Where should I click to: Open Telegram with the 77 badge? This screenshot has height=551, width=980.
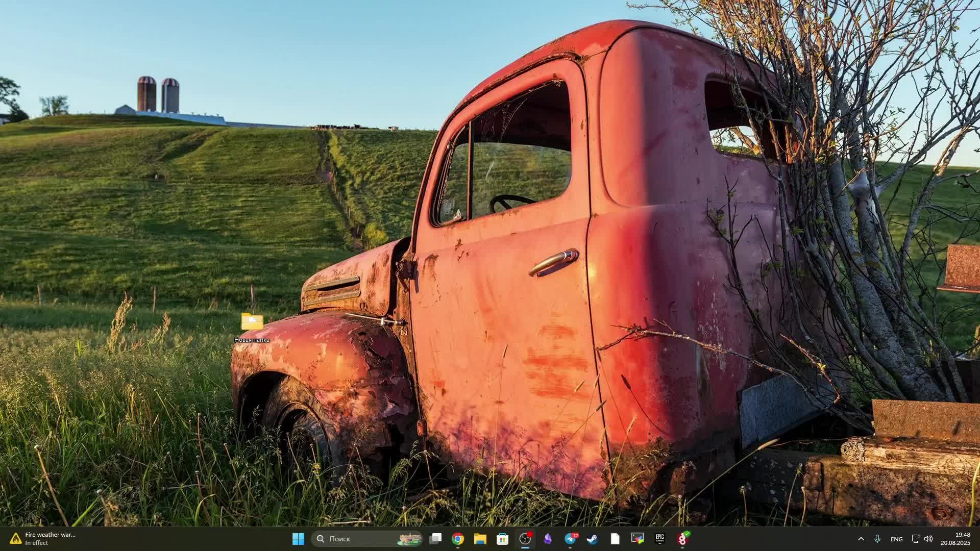pyautogui.click(x=570, y=539)
